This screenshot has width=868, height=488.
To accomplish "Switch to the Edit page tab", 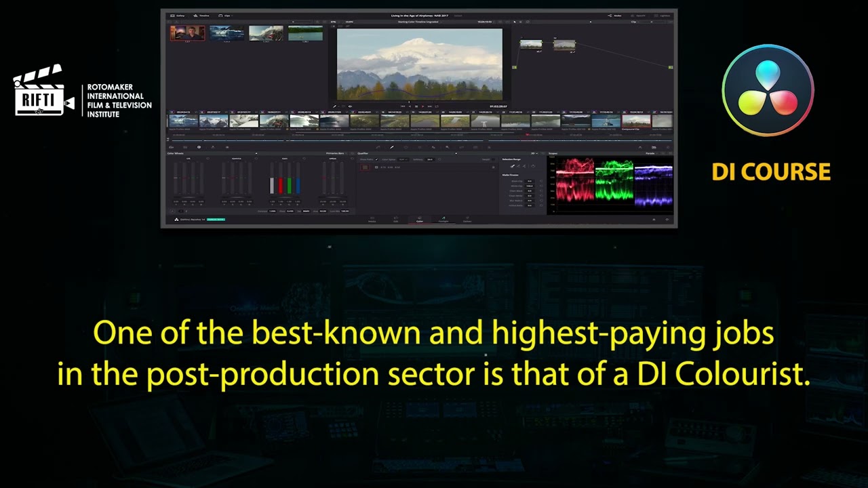I will [395, 220].
